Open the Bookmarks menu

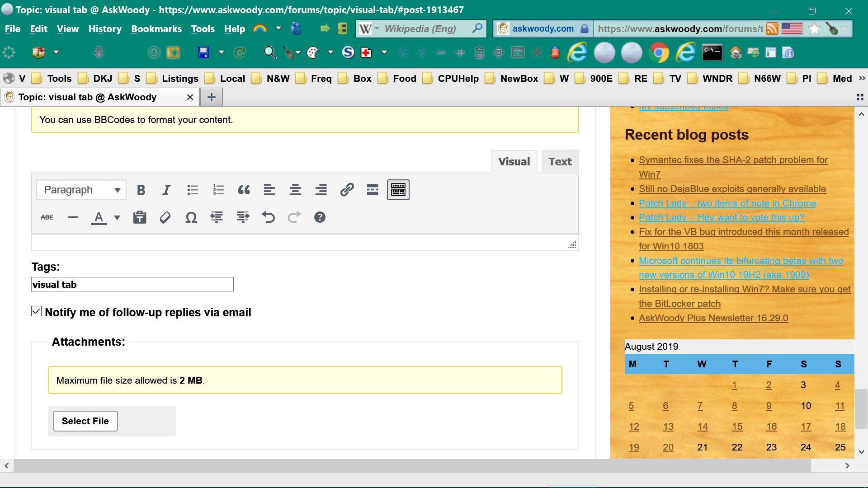point(156,29)
